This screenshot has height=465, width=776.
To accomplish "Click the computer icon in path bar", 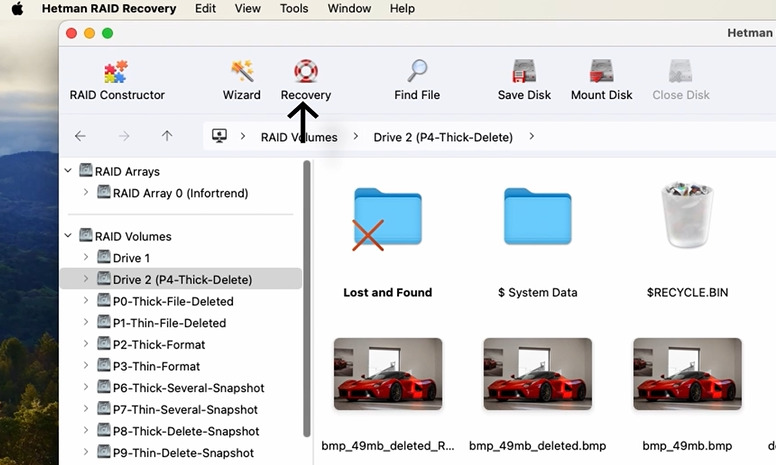I will pos(219,136).
